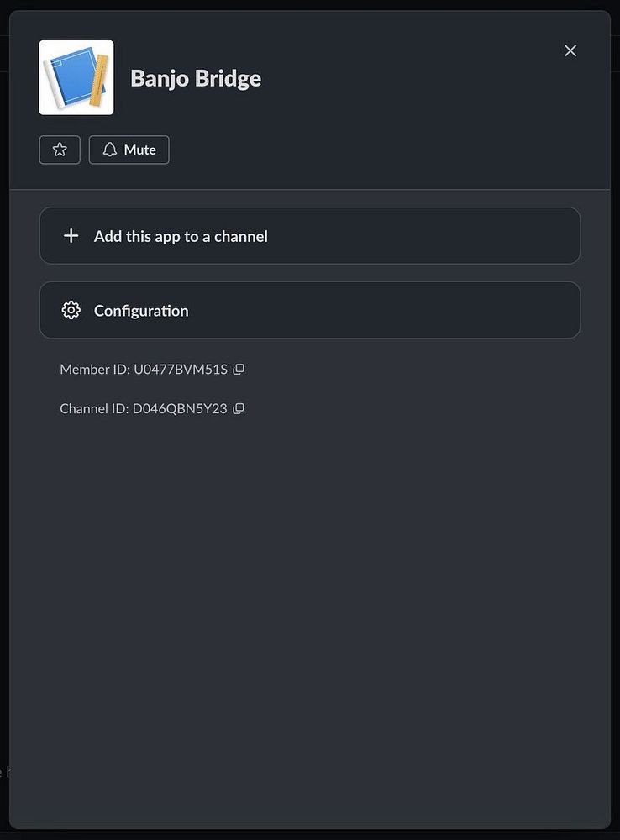Click the bell icon in Mute button
Viewport: 620px width, 840px height.
pos(110,150)
